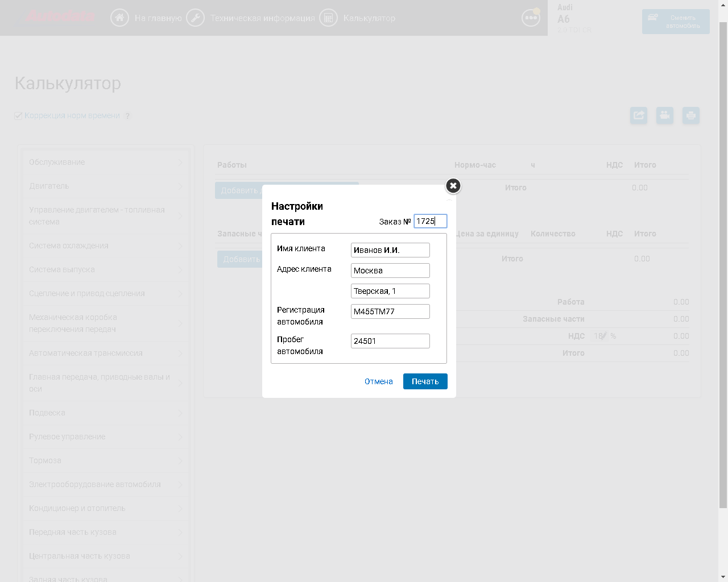The image size is (728, 582).
Task: Click the vehicle registration field M455TM77
Action: coord(390,311)
